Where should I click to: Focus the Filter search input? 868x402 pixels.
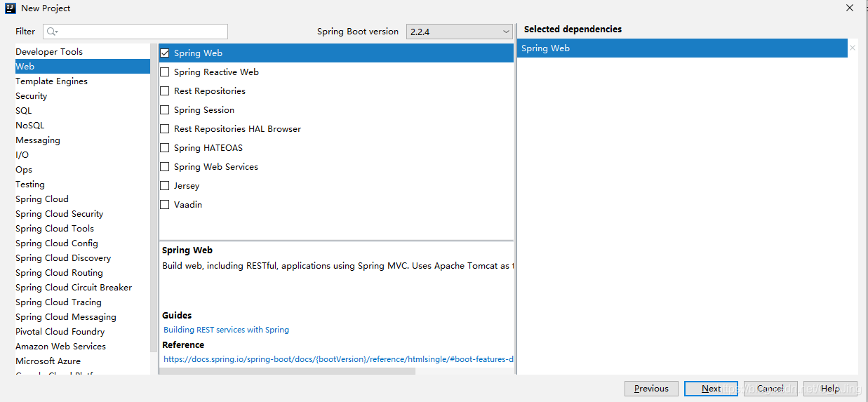[135, 32]
